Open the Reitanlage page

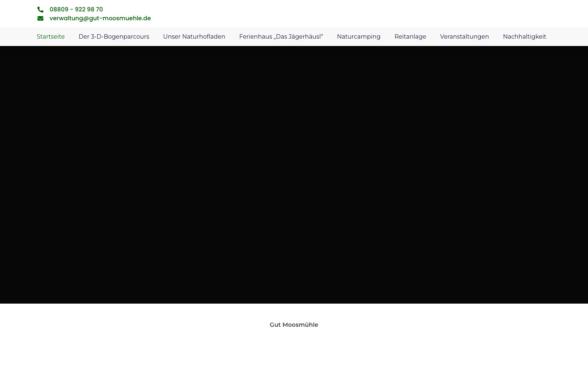click(410, 36)
